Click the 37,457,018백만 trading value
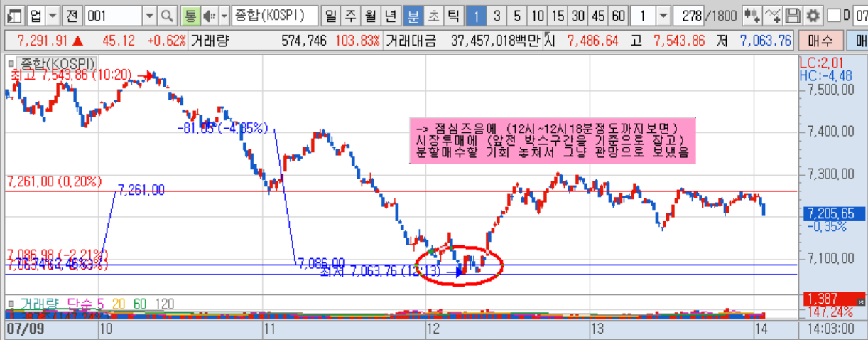This screenshot has height=340, width=868. click(x=496, y=41)
